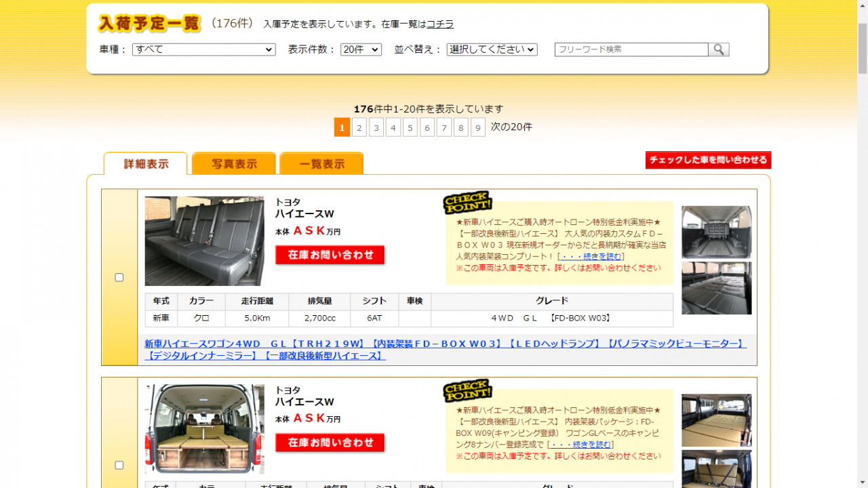Click 次の20件 next page link
The height and width of the screenshot is (488, 868).
511,127
